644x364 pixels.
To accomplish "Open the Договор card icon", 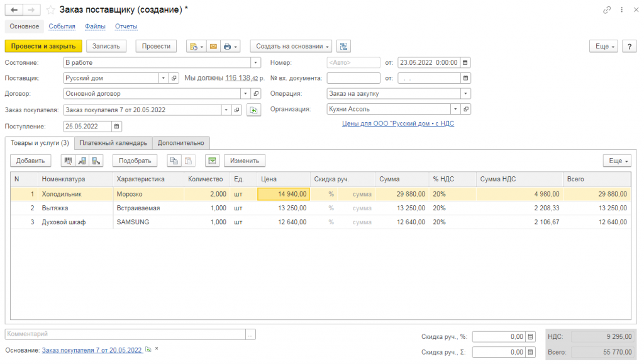I will (257, 93).
